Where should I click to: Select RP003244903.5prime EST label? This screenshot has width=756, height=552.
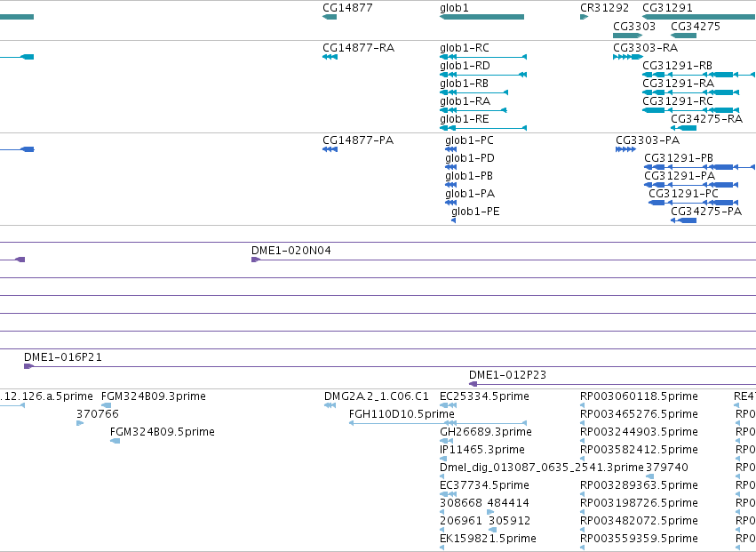[639, 432]
